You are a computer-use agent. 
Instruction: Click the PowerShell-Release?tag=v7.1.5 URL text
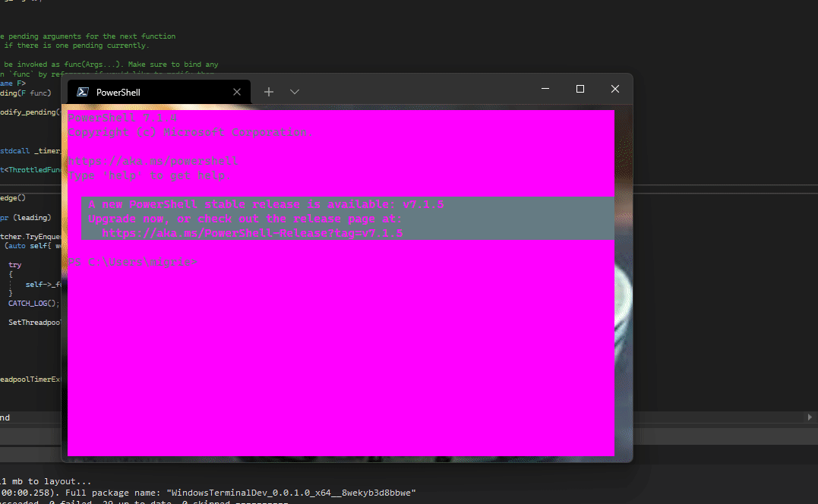[252, 233]
